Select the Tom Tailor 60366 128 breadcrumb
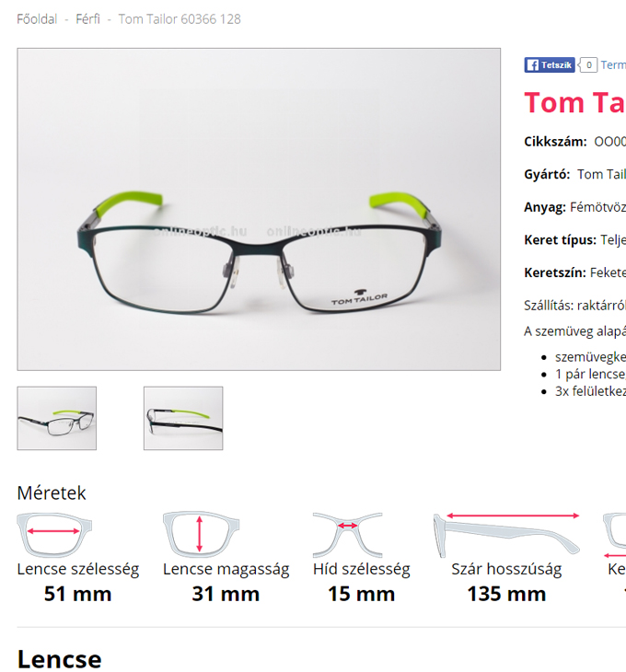Image resolution: width=626 pixels, height=672 pixels. pos(180,19)
